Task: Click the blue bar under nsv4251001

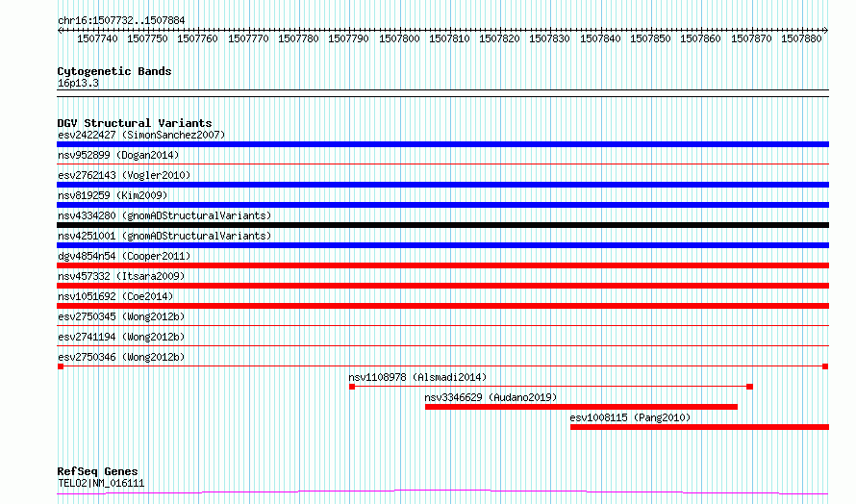Action: click(x=442, y=245)
